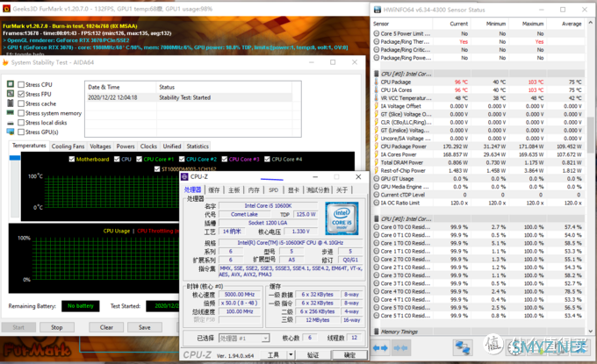Click the 确定 button in CPU-Z
This screenshot has width=597, height=364.
pos(349,355)
